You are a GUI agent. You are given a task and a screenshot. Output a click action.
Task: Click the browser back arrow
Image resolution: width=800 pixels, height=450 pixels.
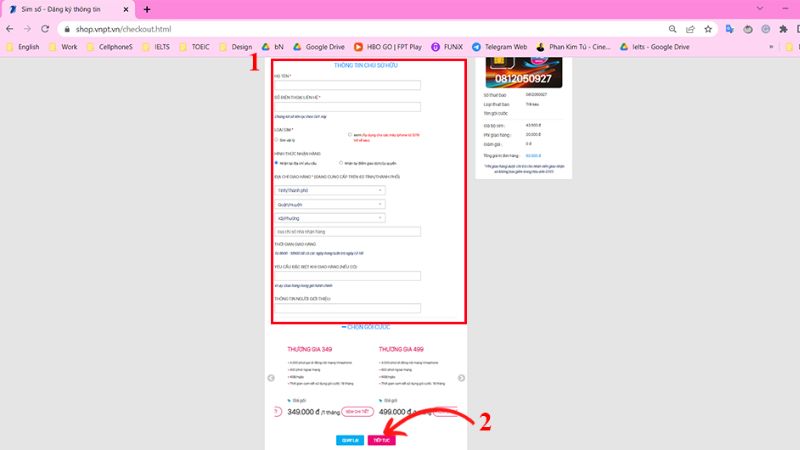point(10,29)
